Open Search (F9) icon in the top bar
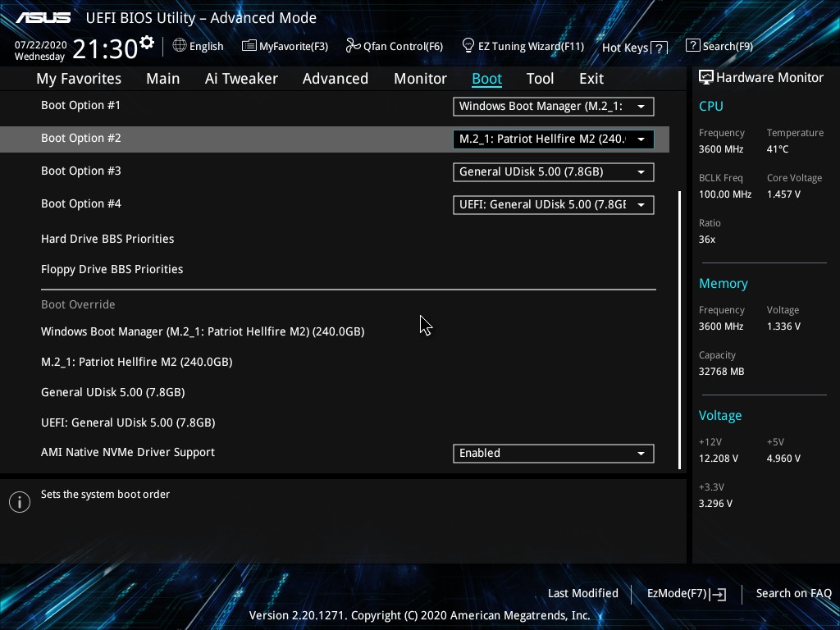The image size is (840, 630). (x=693, y=46)
